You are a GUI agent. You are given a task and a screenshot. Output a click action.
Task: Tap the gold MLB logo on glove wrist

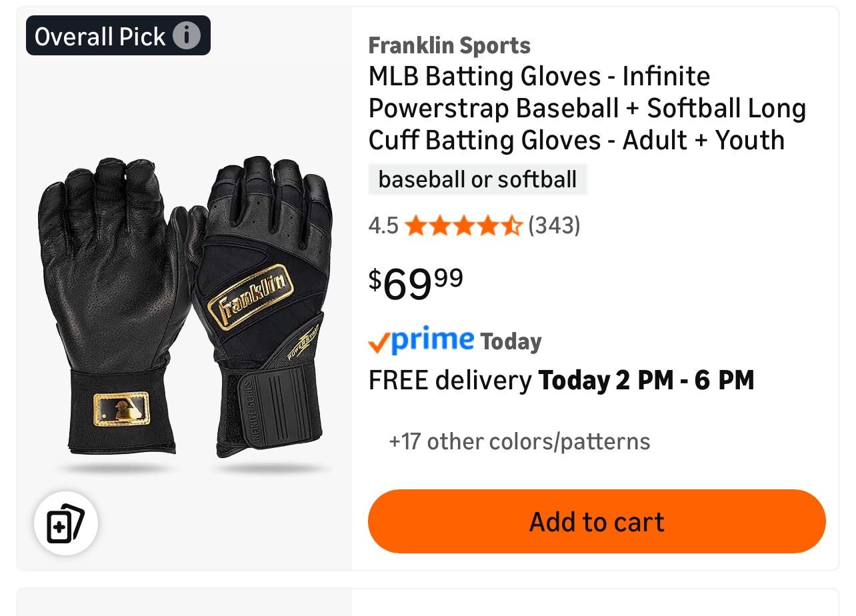coord(121,409)
